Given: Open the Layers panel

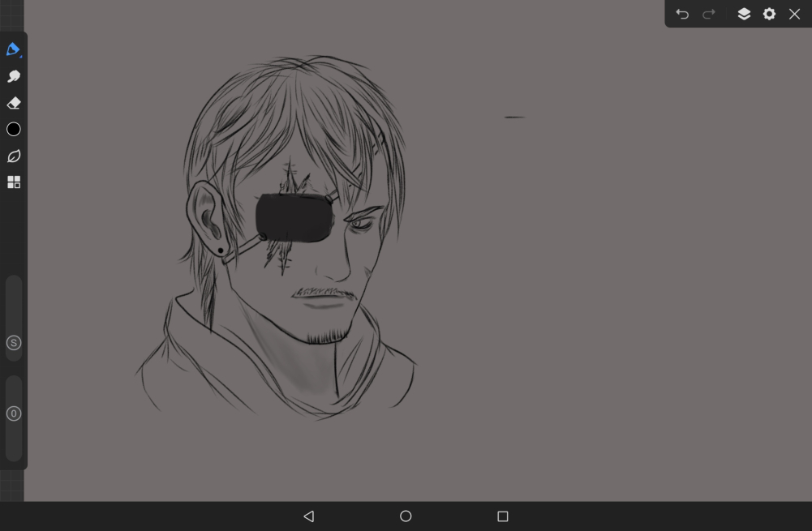Looking at the screenshot, I should point(744,14).
